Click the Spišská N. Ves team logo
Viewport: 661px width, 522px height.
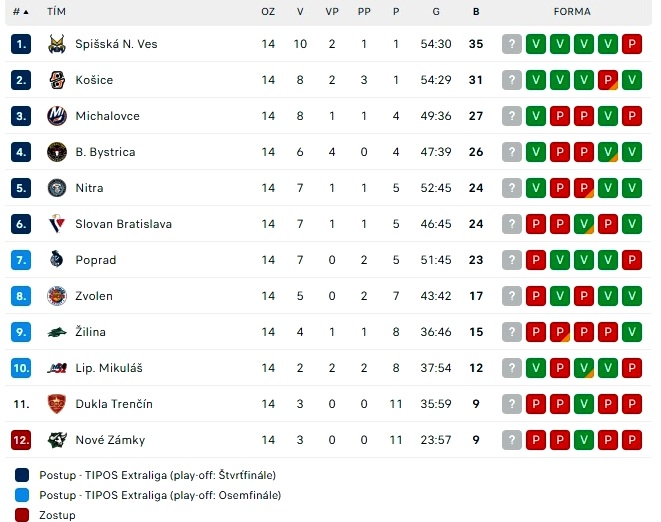pos(56,44)
